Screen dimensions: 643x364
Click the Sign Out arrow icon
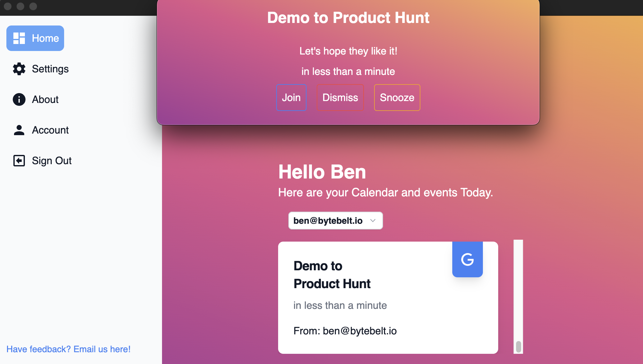[x=19, y=161]
